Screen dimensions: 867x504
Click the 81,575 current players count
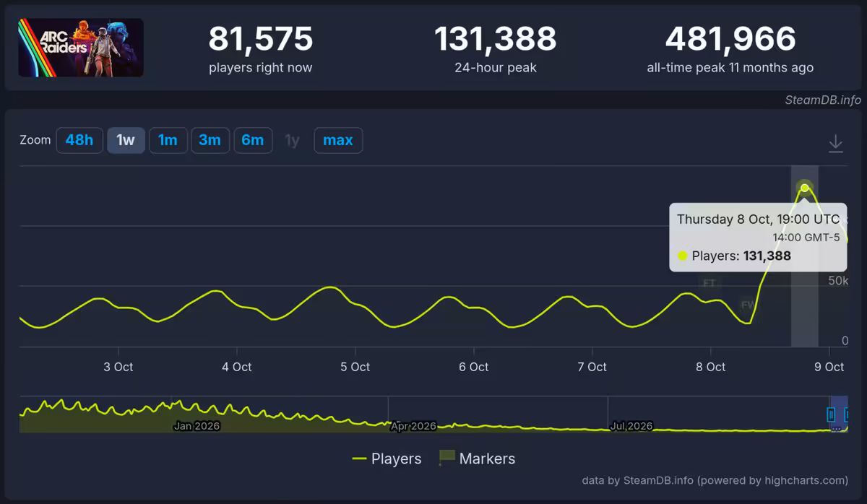coord(261,39)
